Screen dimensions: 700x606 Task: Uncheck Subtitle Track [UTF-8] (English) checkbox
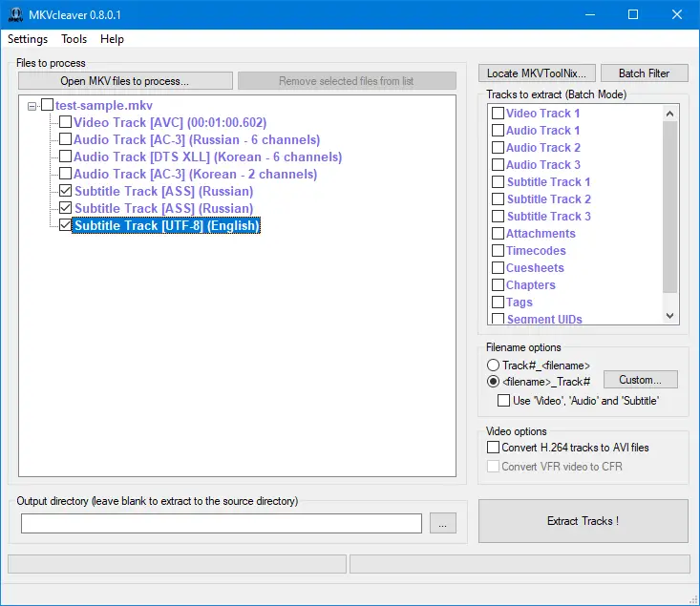(x=65, y=225)
